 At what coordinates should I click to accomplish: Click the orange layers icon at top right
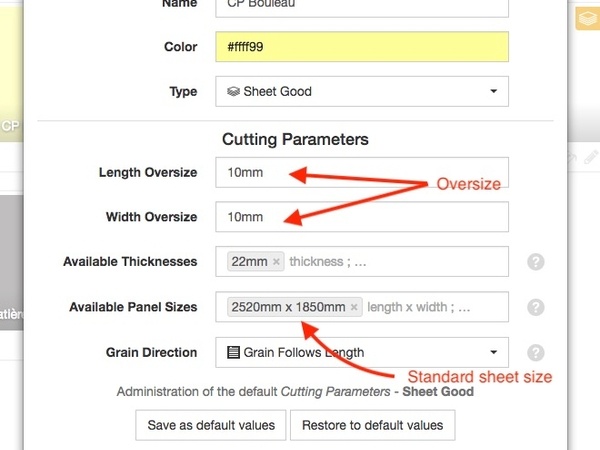coord(587,19)
